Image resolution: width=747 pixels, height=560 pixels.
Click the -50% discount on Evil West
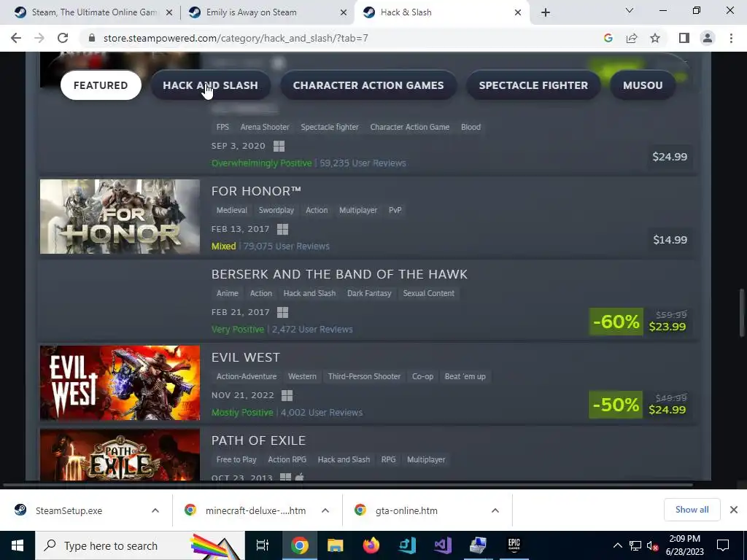tap(616, 405)
